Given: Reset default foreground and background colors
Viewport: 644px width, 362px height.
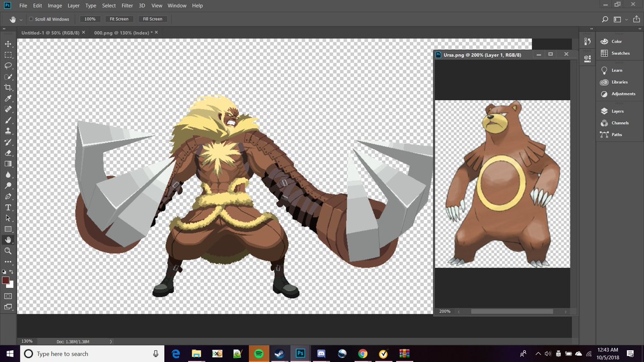Looking at the screenshot, I should pos(4,272).
